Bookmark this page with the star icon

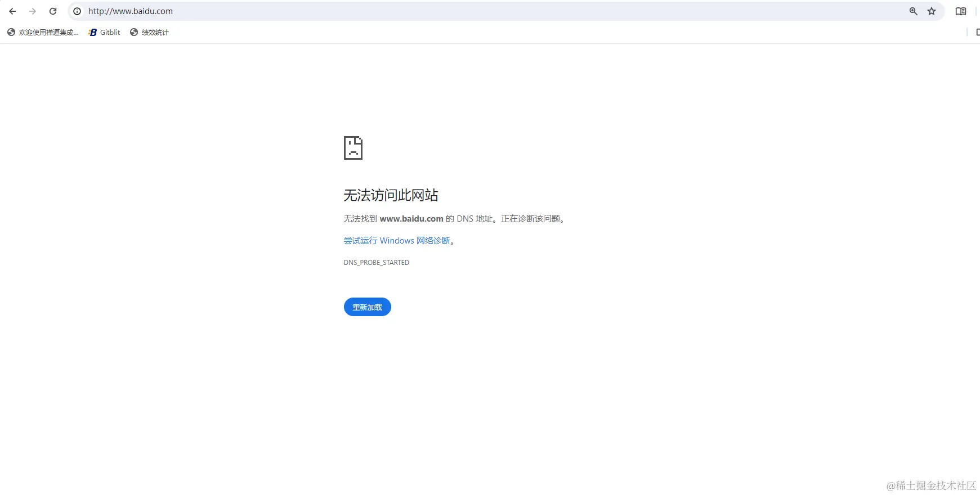click(x=932, y=11)
